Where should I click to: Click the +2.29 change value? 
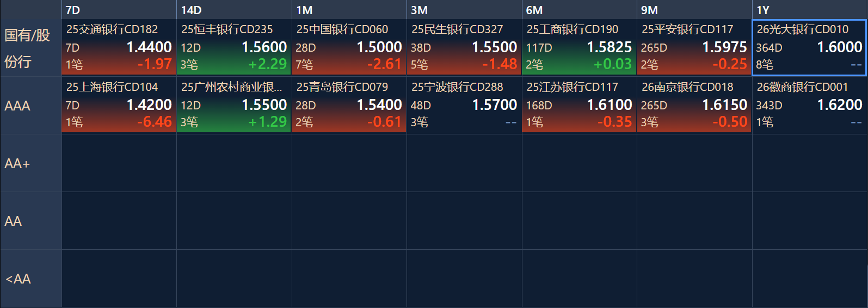coord(268,64)
